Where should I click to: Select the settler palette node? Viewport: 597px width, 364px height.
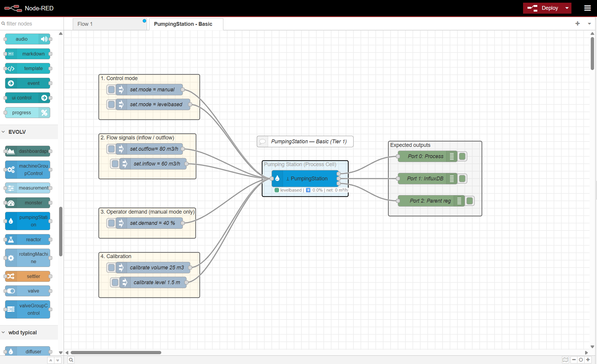coord(28,276)
